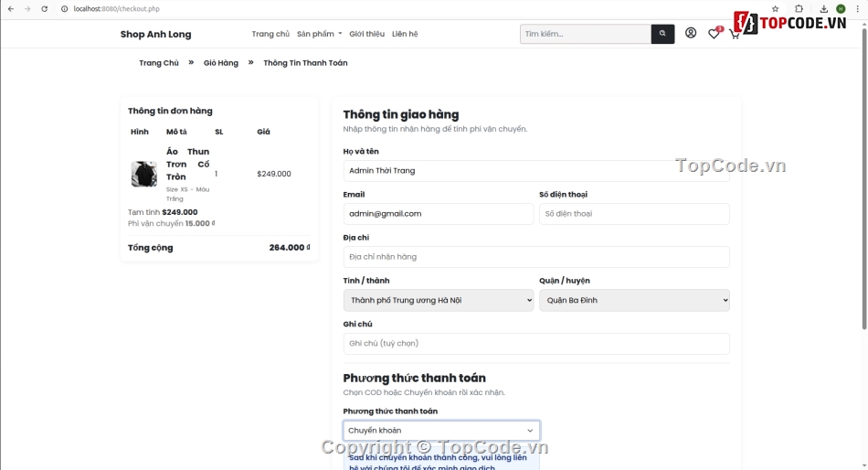Open the Giới thiệu menu item
This screenshot has width=868, height=470.
[366, 34]
